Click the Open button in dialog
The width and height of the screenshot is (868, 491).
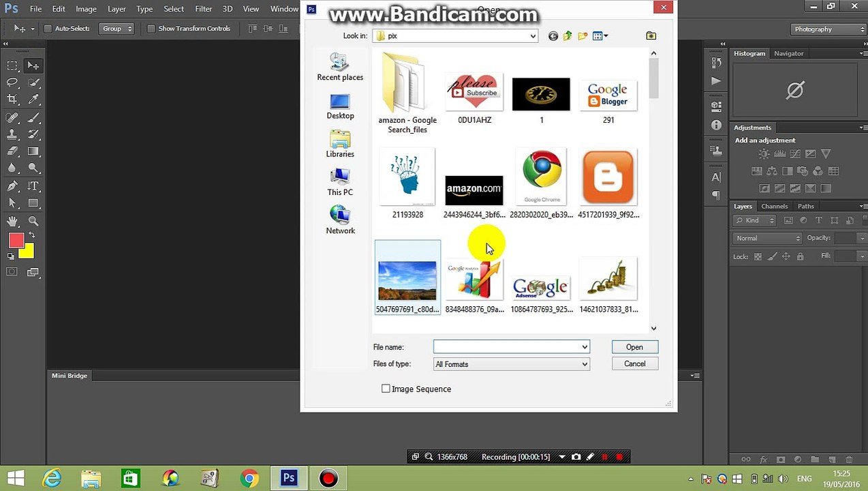634,347
